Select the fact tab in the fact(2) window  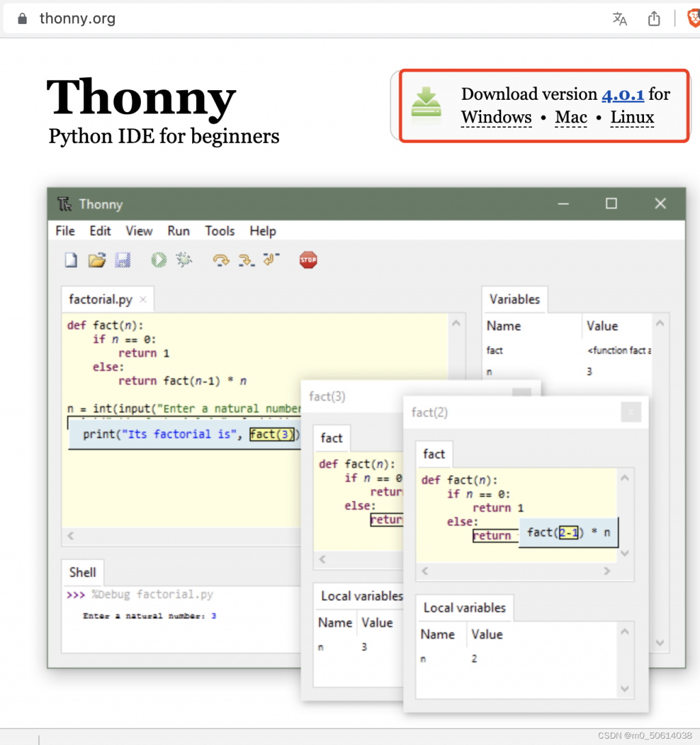click(x=434, y=455)
